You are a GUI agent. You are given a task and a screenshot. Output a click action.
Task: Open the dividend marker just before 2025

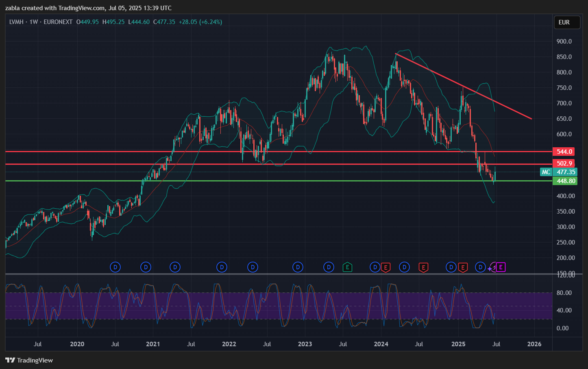click(x=451, y=267)
